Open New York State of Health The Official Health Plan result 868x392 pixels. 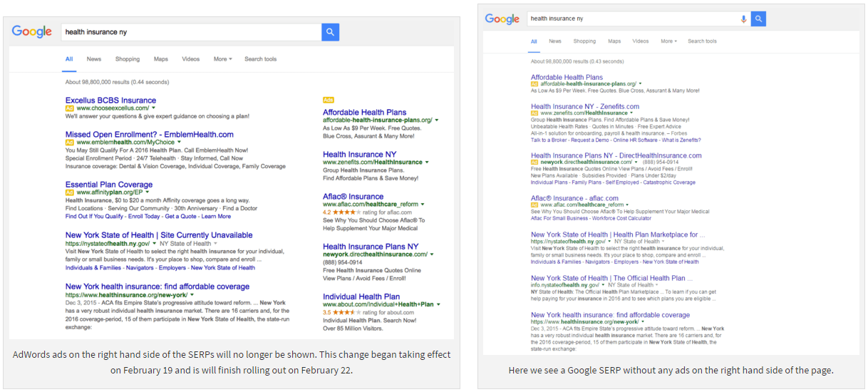(x=611, y=278)
